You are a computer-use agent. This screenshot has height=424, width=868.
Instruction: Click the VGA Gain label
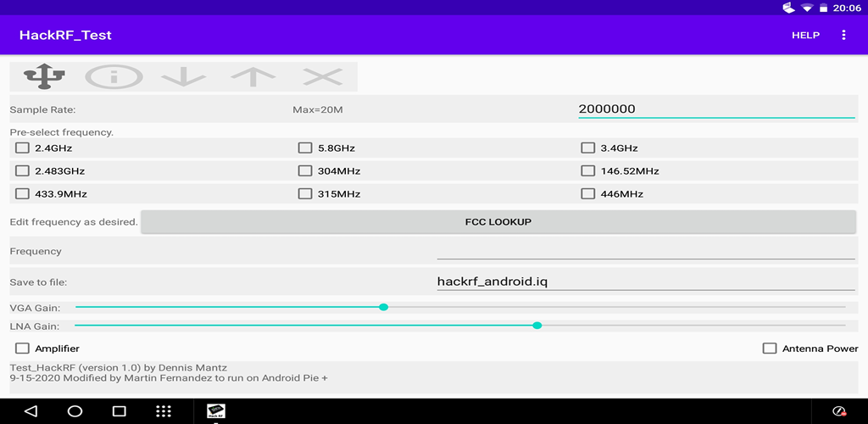35,308
